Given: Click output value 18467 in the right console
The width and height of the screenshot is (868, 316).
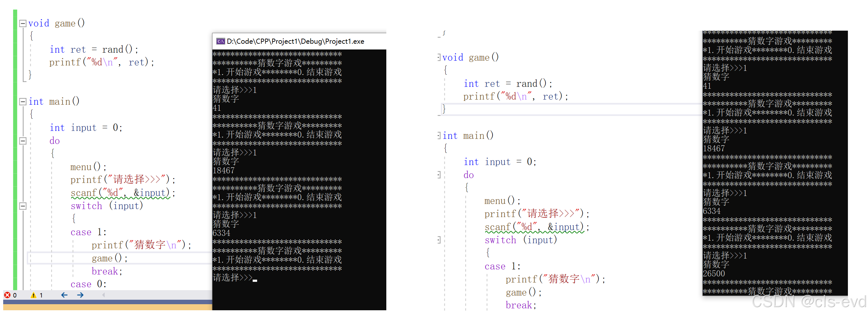Looking at the screenshot, I should 714,148.
